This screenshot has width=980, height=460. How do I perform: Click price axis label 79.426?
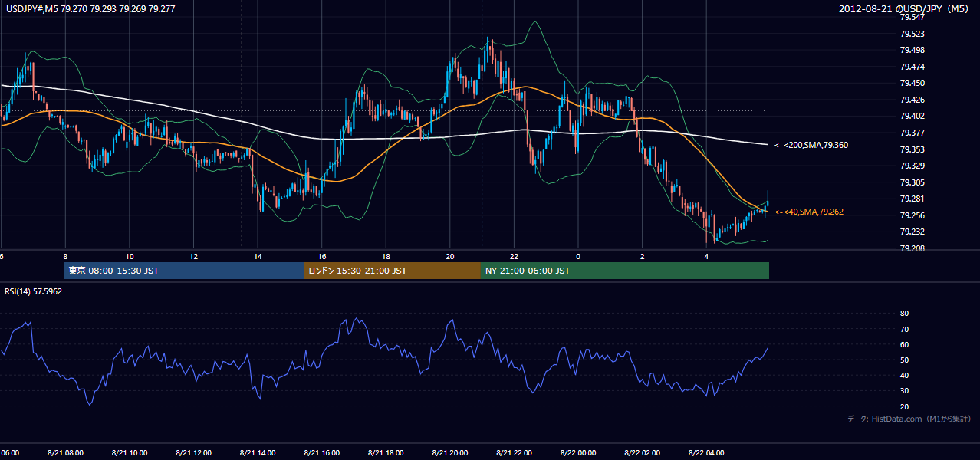click(912, 100)
